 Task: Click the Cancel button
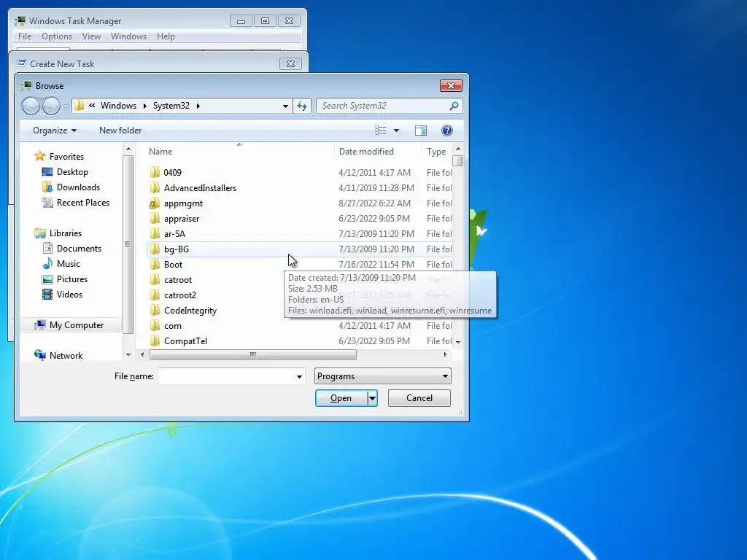click(x=419, y=398)
